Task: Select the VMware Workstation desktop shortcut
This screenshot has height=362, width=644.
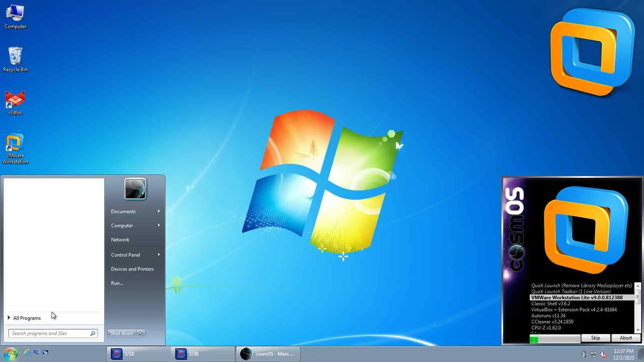Action: point(15,149)
